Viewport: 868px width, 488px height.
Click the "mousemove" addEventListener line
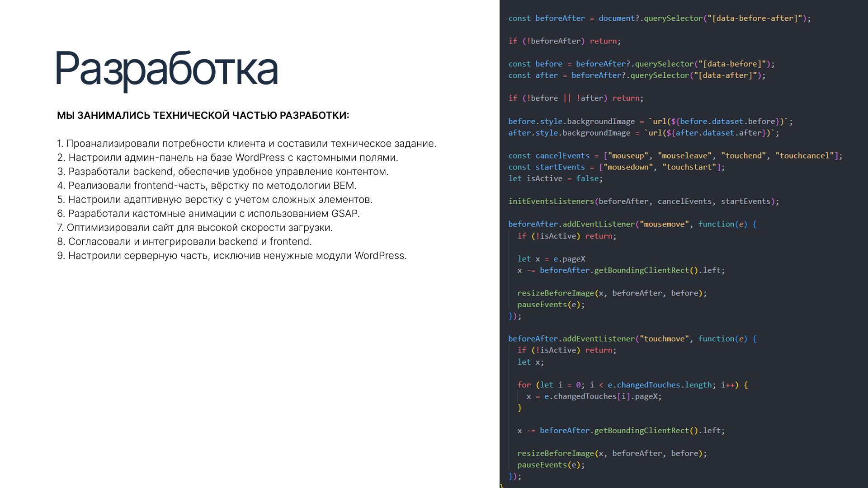[x=632, y=224]
